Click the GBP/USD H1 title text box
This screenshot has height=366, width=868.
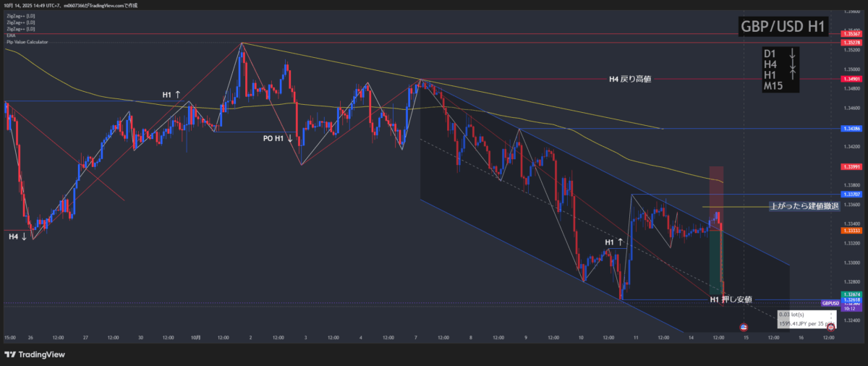click(x=782, y=27)
